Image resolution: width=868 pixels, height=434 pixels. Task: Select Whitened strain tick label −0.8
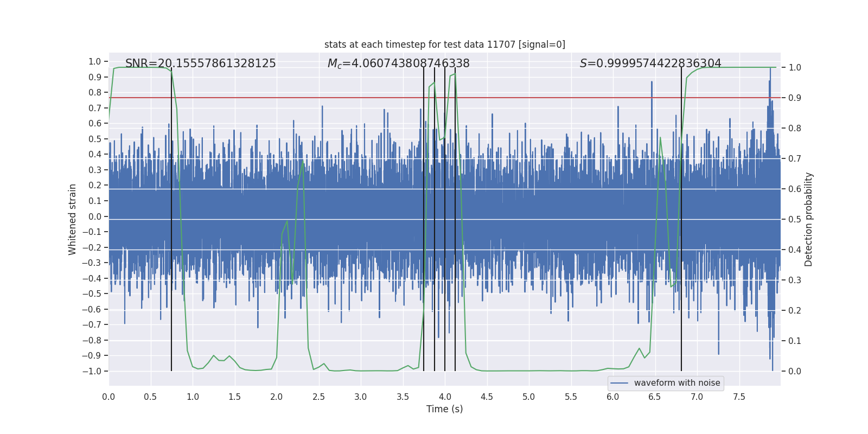click(x=92, y=340)
